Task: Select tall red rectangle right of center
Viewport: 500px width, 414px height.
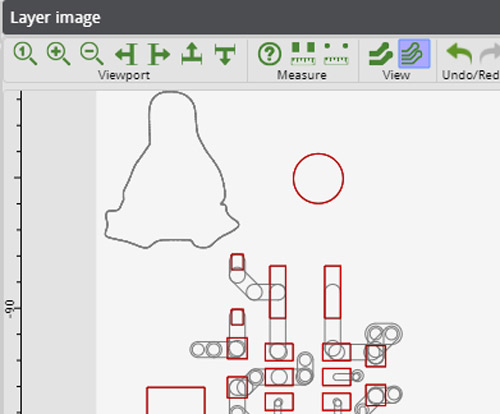Action: (x=332, y=292)
